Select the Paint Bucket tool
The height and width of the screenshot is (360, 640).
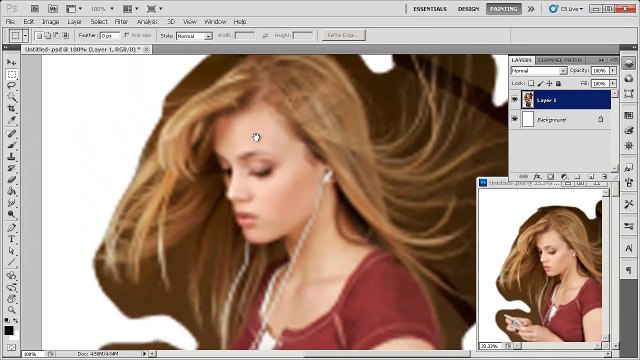pyautogui.click(x=11, y=191)
